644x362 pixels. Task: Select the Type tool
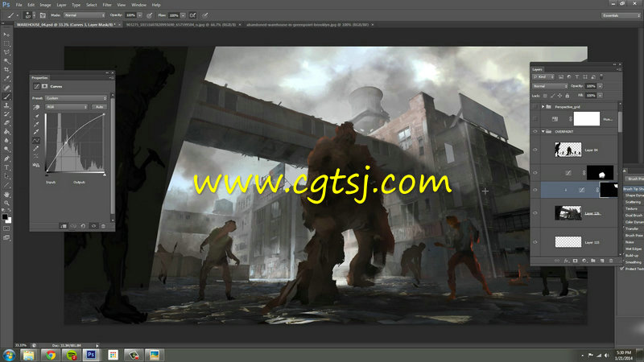coord(6,167)
